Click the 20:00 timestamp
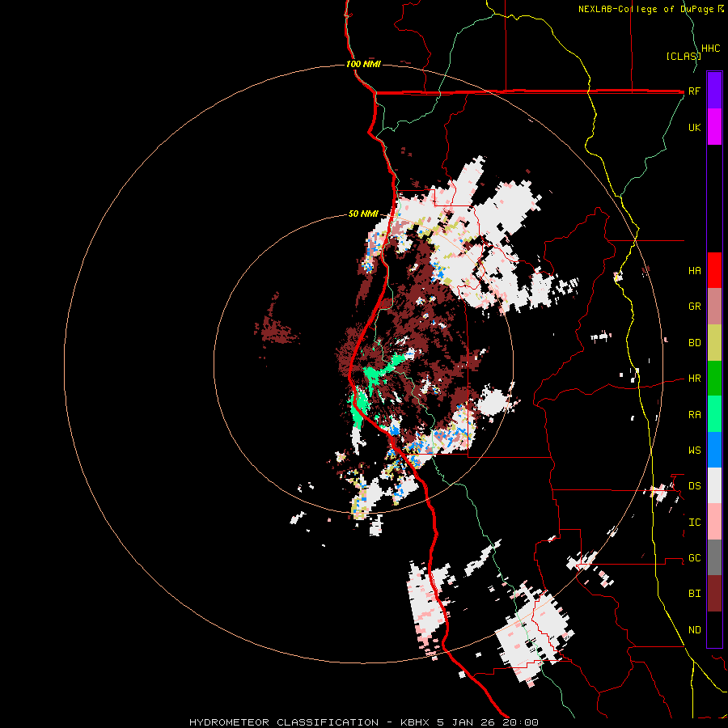 click(520, 722)
